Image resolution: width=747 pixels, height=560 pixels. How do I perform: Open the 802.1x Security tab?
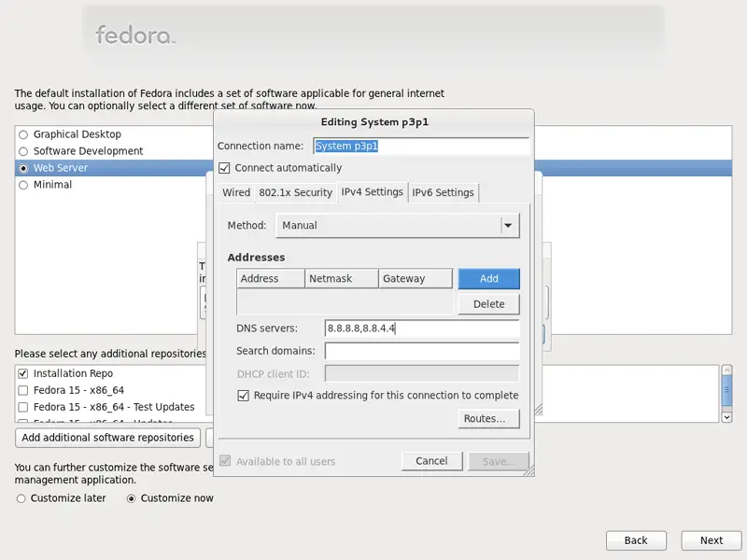295,192
